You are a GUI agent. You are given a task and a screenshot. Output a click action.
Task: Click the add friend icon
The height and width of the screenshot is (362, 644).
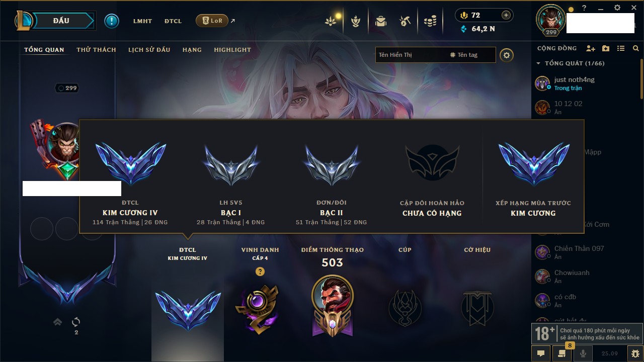tap(591, 48)
